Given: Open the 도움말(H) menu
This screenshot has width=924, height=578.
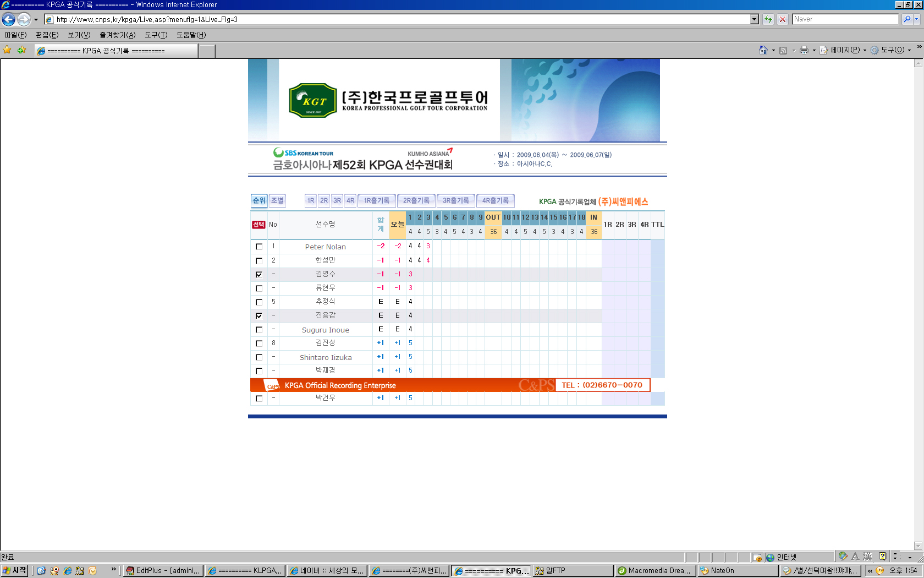Looking at the screenshot, I should [191, 35].
